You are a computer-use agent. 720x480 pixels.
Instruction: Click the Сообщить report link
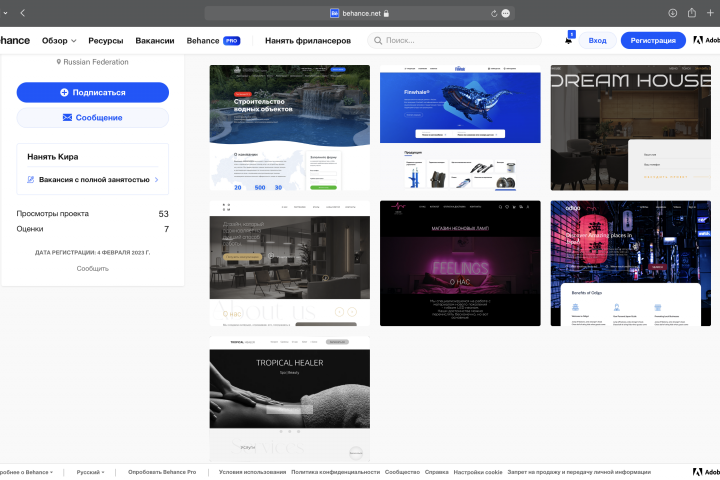(x=93, y=268)
